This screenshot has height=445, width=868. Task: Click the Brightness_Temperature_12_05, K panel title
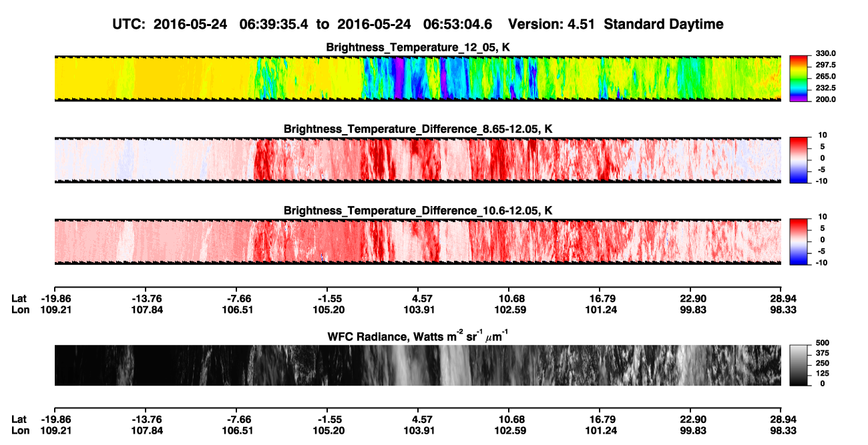[417, 47]
